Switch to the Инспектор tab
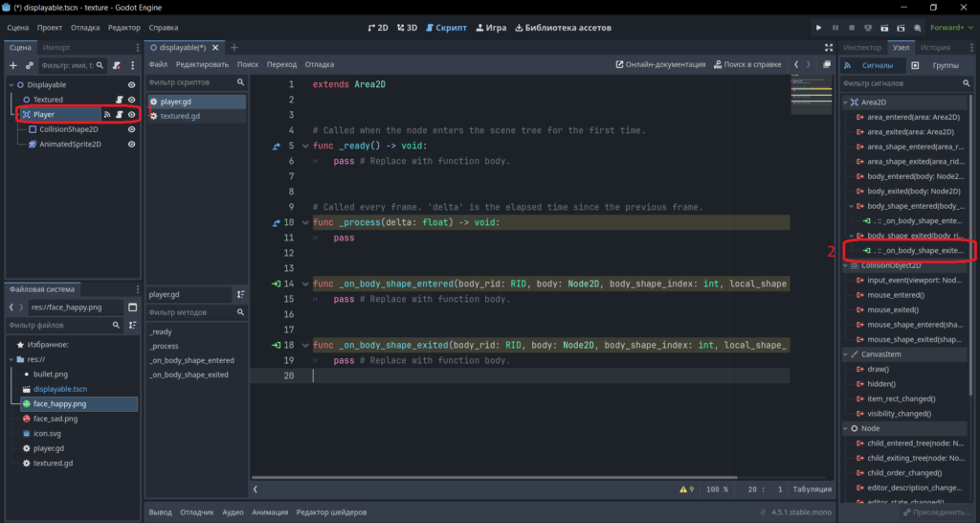Viewport: 980px width, 523px height. 862,48
